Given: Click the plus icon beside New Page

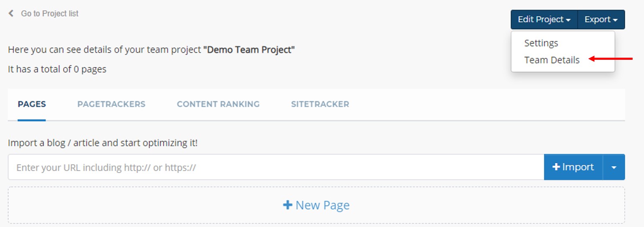Looking at the screenshot, I should (287, 205).
